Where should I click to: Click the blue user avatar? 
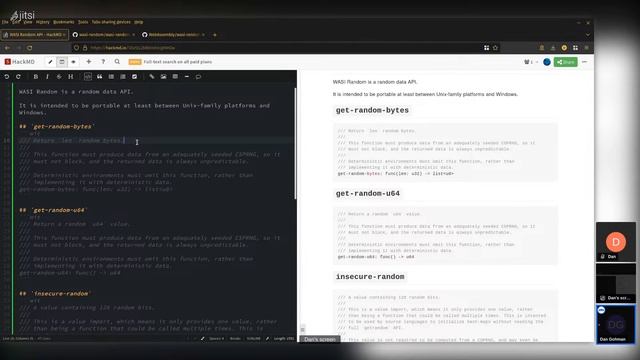(x=547, y=62)
